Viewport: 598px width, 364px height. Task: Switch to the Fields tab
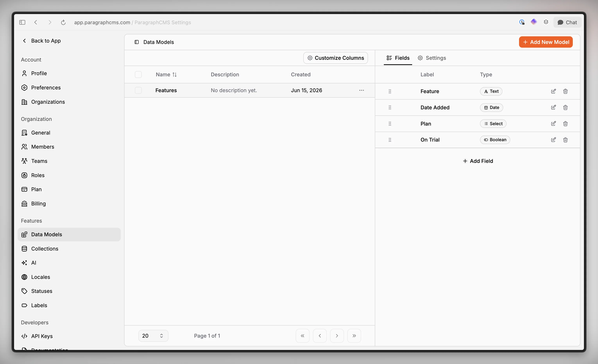point(398,58)
